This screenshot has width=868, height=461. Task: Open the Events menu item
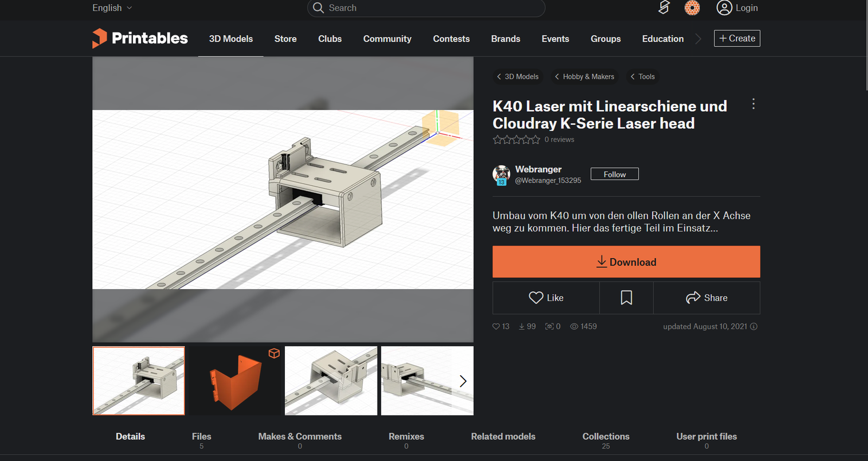[x=556, y=39]
